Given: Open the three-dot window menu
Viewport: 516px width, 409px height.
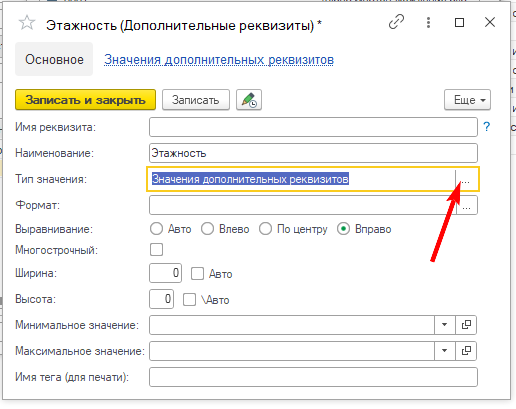Looking at the screenshot, I should pos(428,23).
